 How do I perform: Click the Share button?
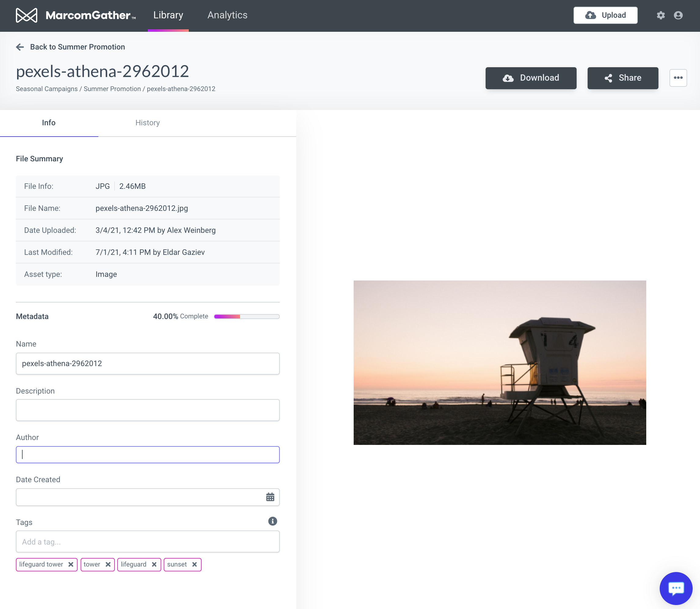tap(622, 78)
